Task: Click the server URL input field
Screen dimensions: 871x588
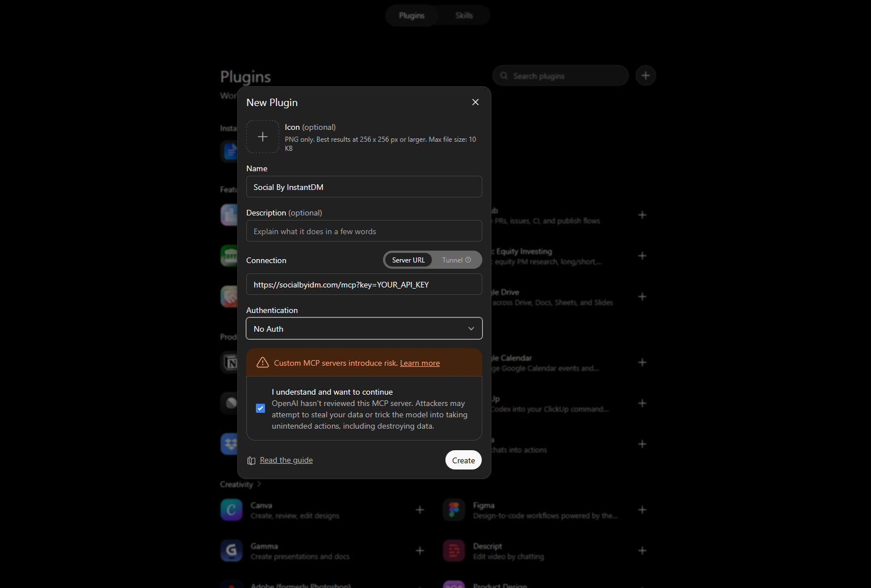Action: click(364, 284)
